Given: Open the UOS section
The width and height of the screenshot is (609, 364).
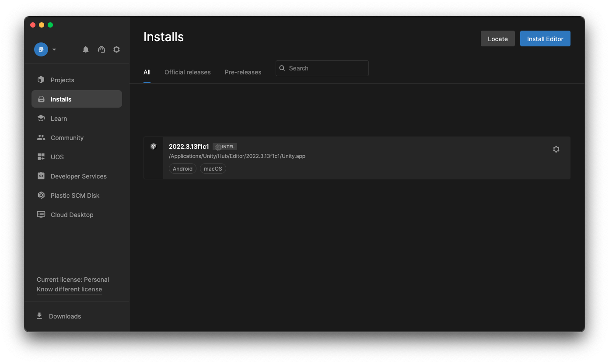Looking at the screenshot, I should [77, 157].
